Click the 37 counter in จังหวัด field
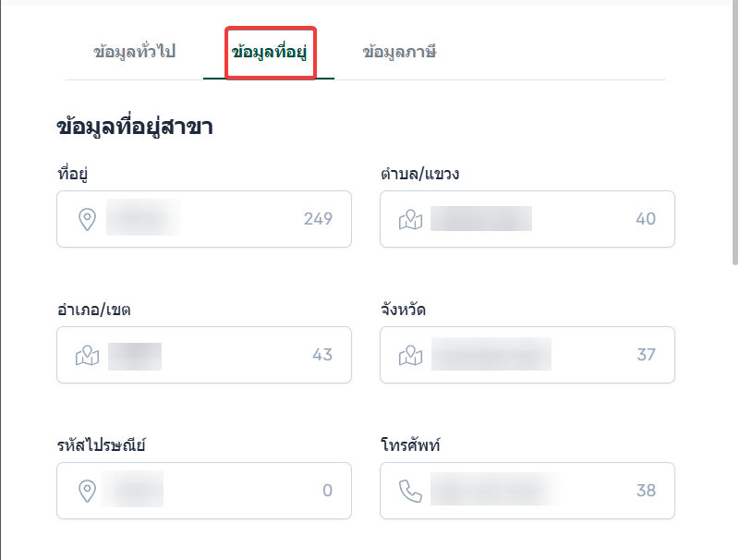740x560 pixels. click(646, 355)
